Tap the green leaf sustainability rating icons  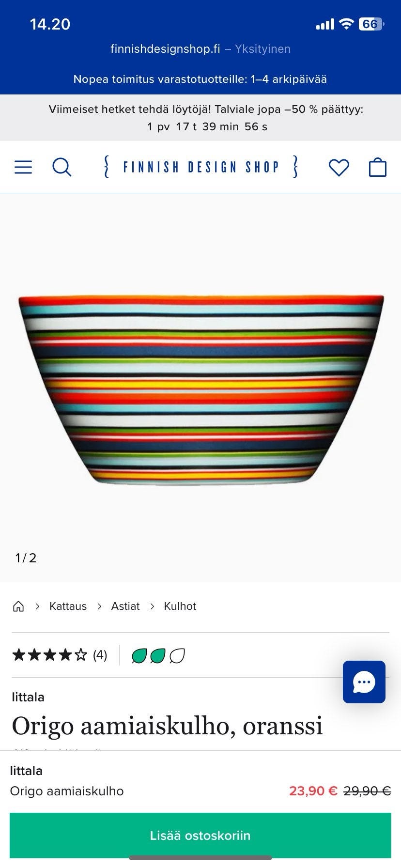[158, 656]
